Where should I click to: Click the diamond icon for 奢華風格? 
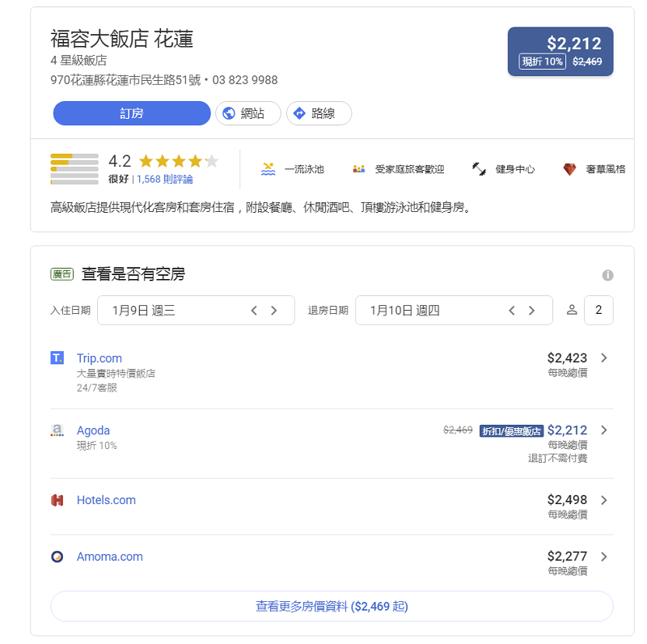569,169
